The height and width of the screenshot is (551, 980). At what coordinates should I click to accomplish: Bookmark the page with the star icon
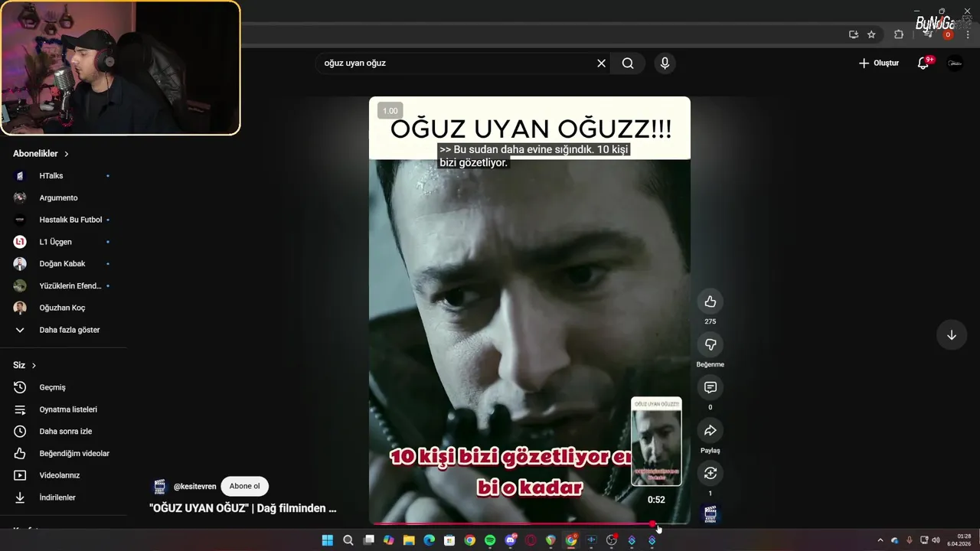(871, 34)
